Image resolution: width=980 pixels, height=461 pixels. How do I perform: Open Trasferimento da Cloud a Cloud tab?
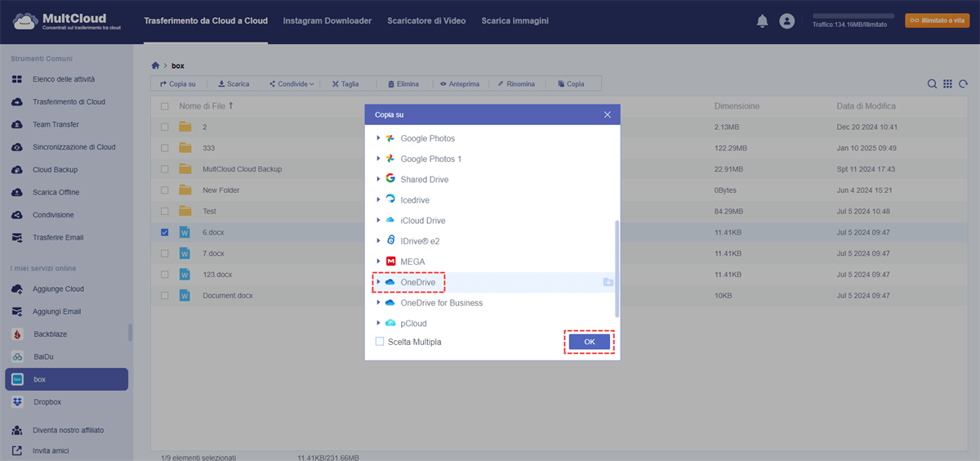pos(205,20)
